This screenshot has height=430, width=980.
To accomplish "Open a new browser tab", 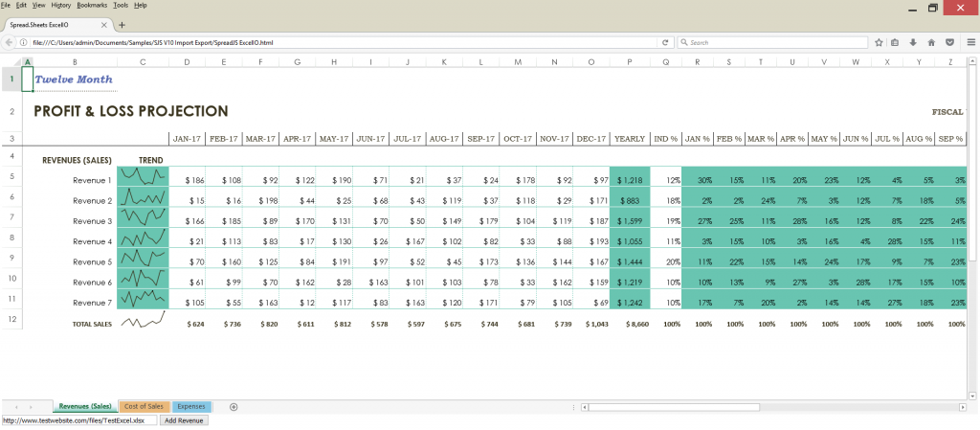I will [122, 24].
